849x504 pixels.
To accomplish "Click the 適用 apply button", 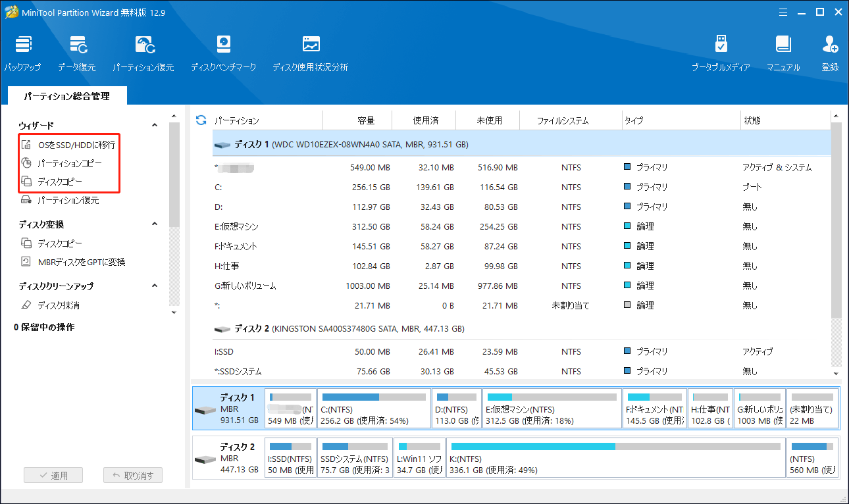I will coord(52,476).
